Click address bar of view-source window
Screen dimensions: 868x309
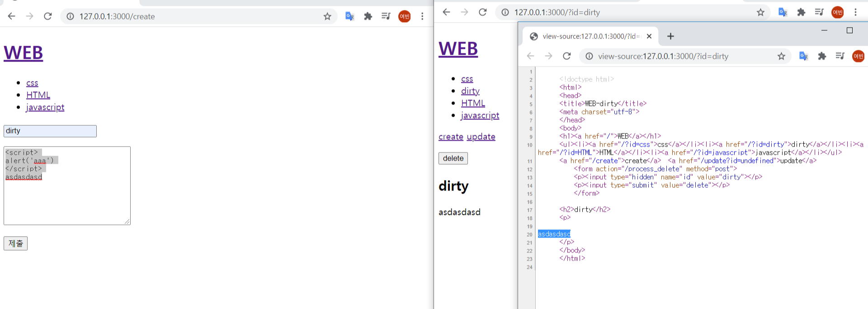[x=685, y=56]
